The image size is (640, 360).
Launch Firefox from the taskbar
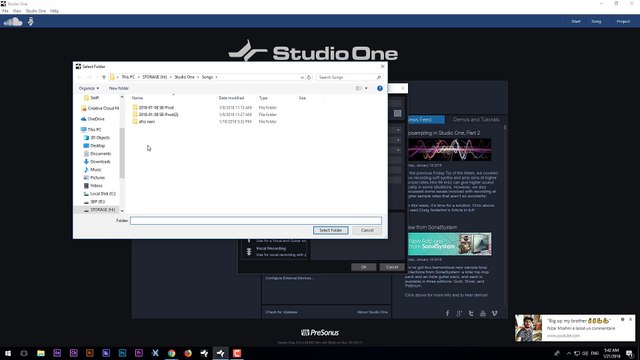click(188, 353)
